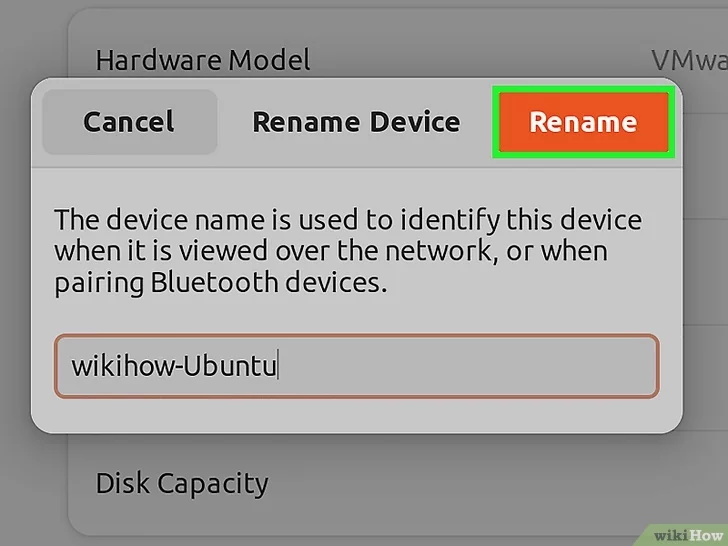Click the word Hardware in background row
Viewport: 728px width, 546px height.
(158, 60)
